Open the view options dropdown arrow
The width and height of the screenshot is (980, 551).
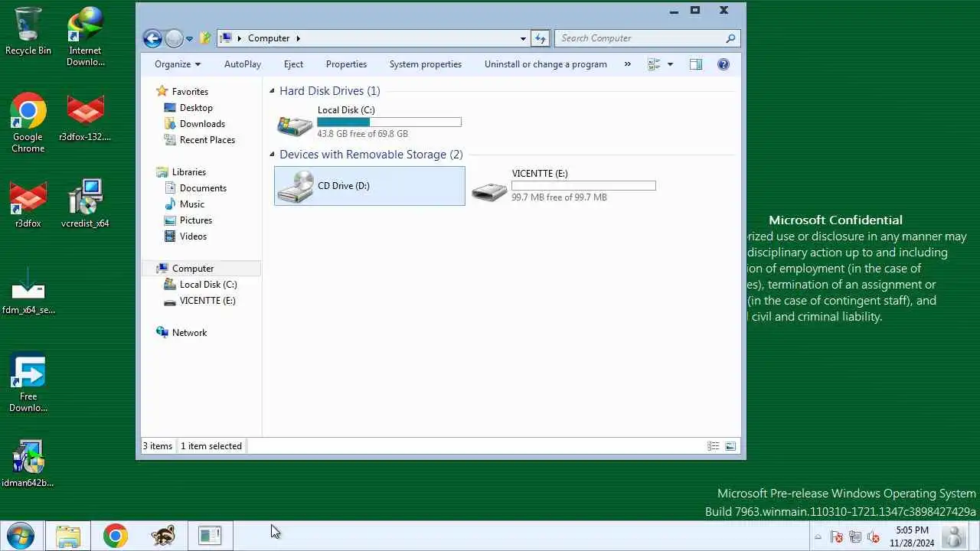point(670,64)
